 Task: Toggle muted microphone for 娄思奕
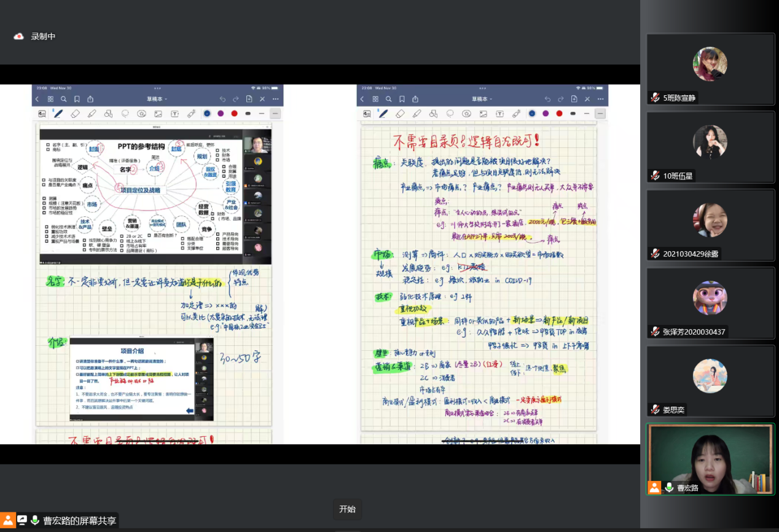click(x=656, y=410)
